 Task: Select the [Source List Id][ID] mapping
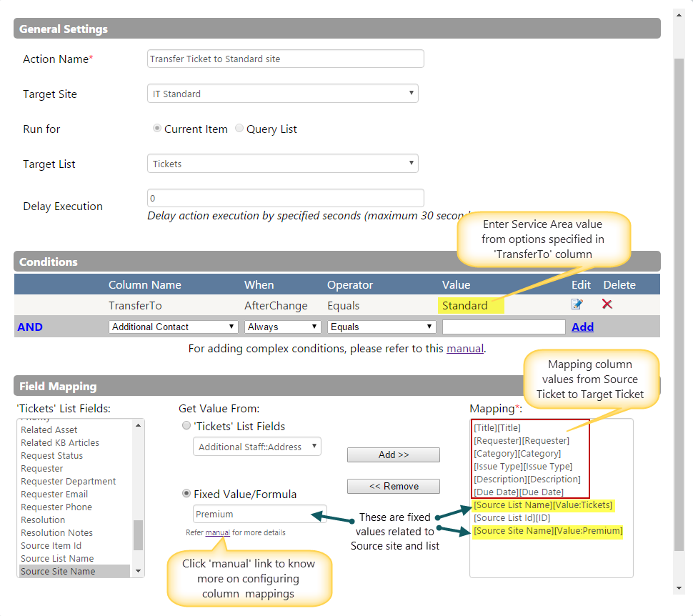click(512, 518)
